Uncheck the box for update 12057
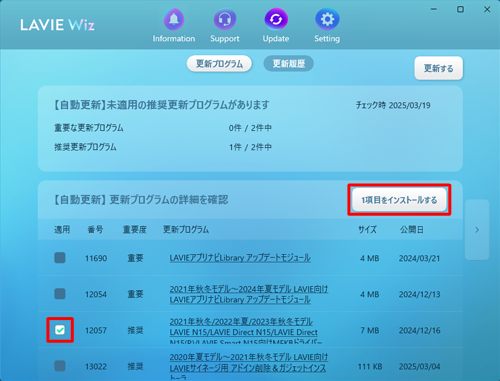 (60, 330)
